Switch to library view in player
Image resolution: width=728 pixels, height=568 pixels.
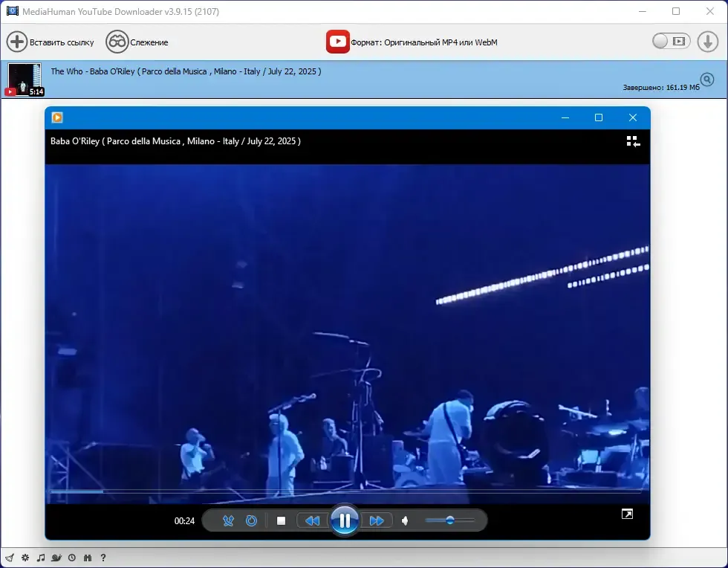[633, 141]
